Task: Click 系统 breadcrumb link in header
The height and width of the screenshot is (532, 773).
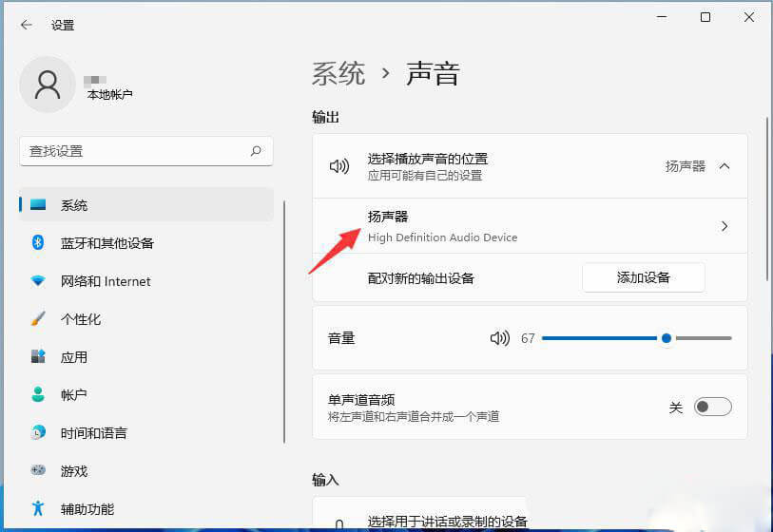Action: tap(338, 74)
